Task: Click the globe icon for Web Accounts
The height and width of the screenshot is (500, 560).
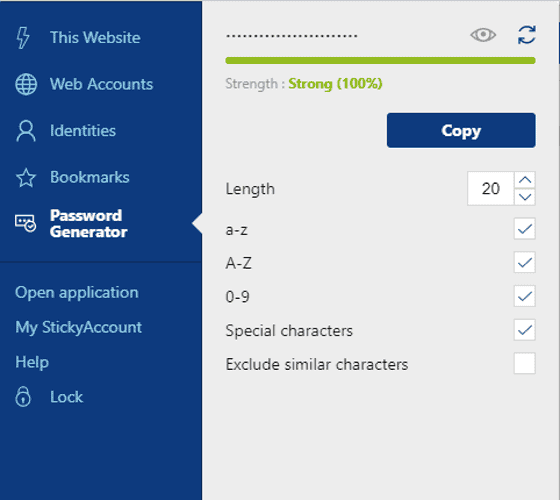Action: (26, 84)
